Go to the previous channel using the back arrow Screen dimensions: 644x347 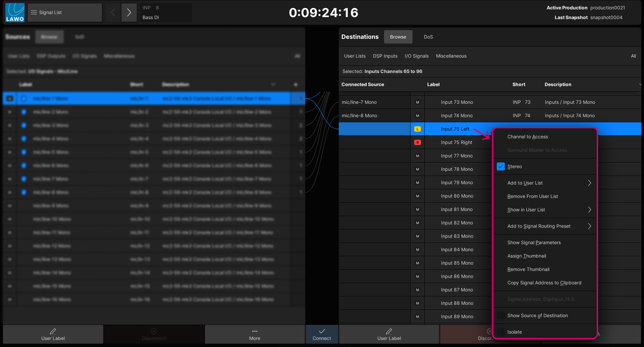pos(113,12)
